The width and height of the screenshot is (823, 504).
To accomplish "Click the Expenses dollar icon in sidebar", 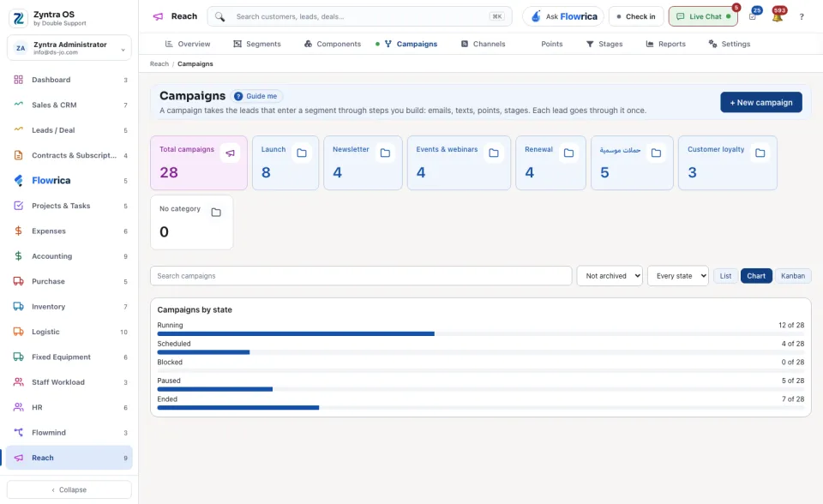I will 18,231.
